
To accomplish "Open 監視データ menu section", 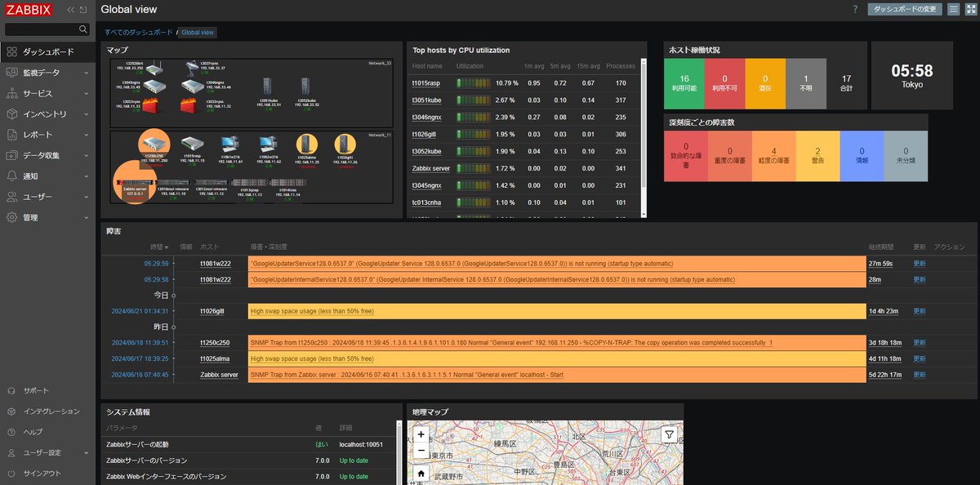I will pos(48,73).
